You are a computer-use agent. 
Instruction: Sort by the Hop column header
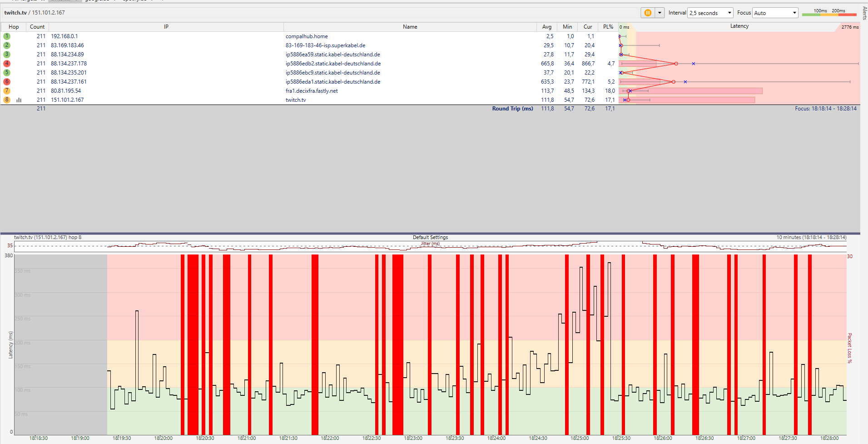14,27
